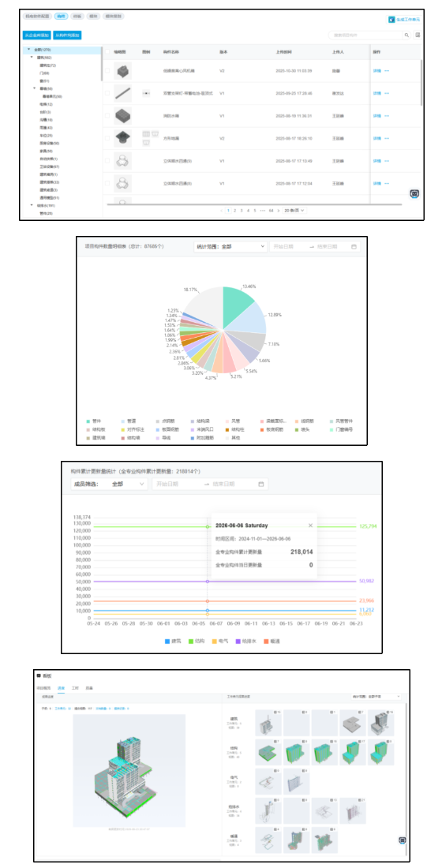The height and width of the screenshot is (868, 442).
Task: Click the legend symbol icon in 2025-09-25 row
Action: pyautogui.click(x=146, y=93)
